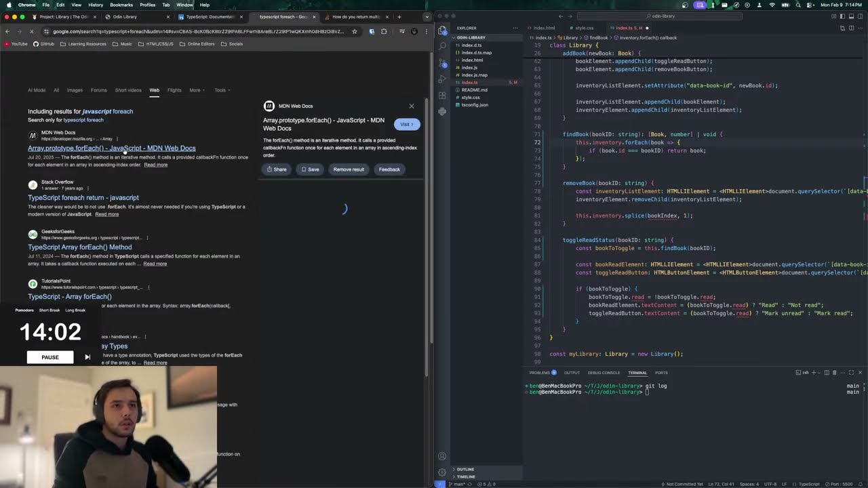Click Visit button in MDN preview
Viewport: 868px width, 488px height.
[x=407, y=124]
